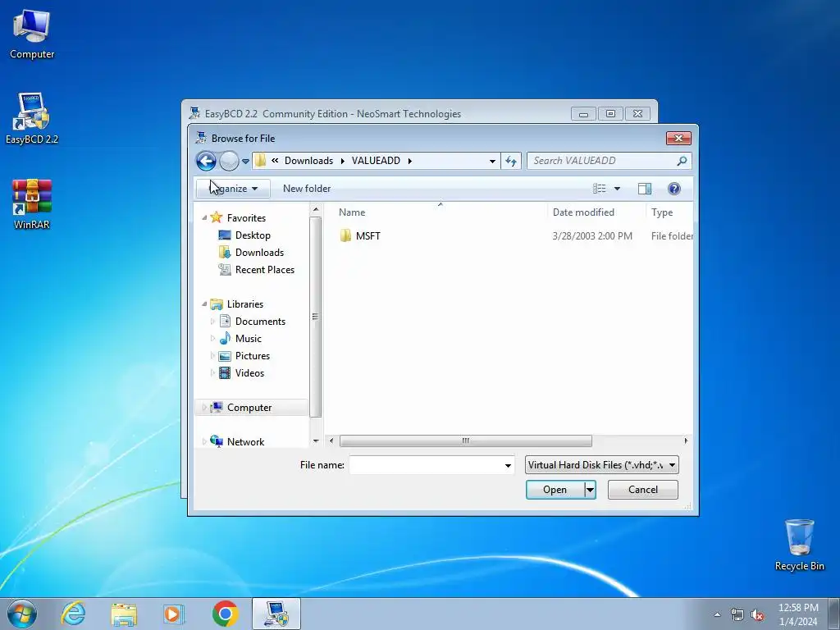Open the Open button's split arrow
840x630 pixels.
tap(590, 490)
